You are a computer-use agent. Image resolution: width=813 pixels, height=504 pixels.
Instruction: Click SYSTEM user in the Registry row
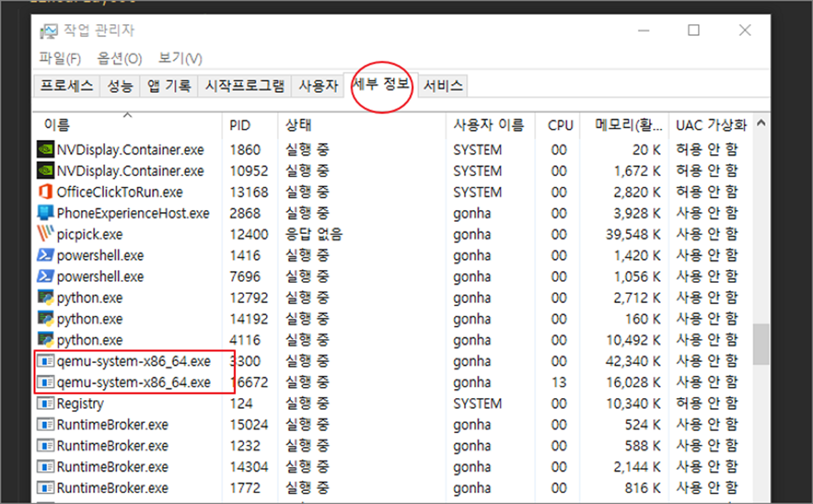pos(478,403)
